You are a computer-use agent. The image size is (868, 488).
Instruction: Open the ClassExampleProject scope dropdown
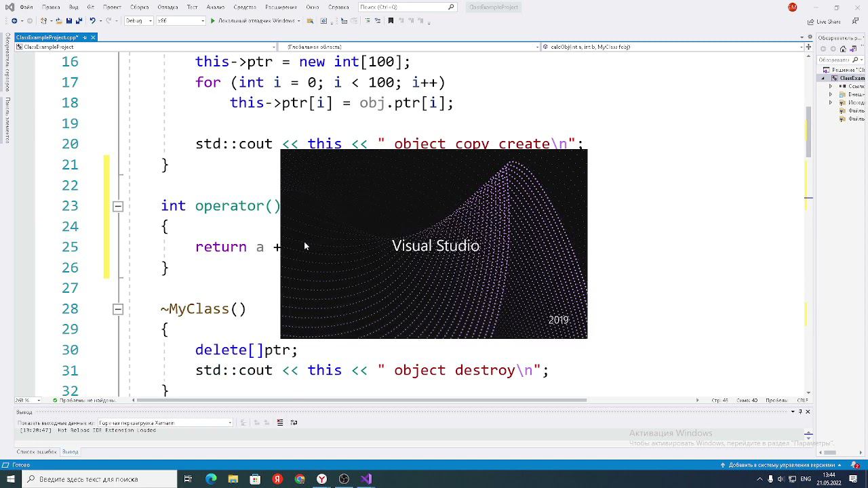[x=146, y=47]
